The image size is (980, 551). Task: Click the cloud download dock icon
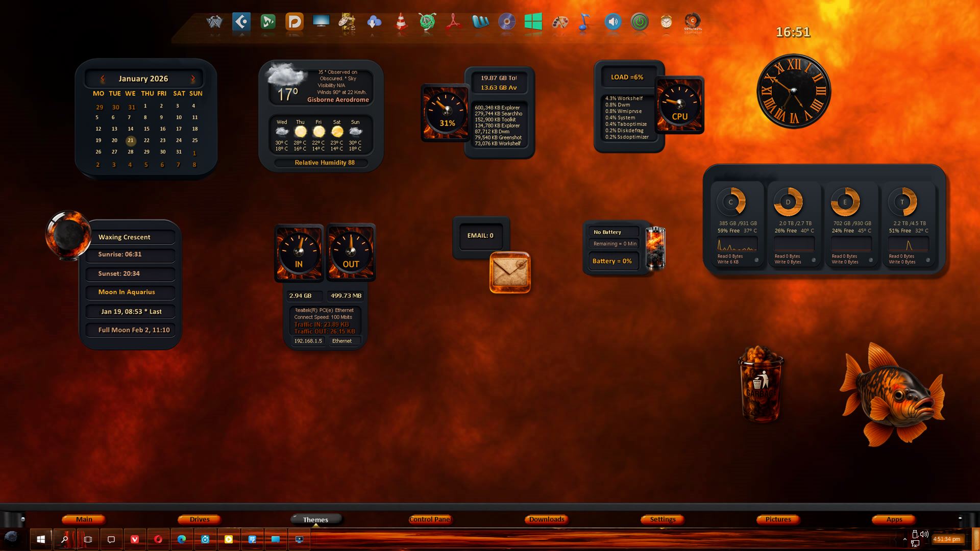click(x=374, y=22)
